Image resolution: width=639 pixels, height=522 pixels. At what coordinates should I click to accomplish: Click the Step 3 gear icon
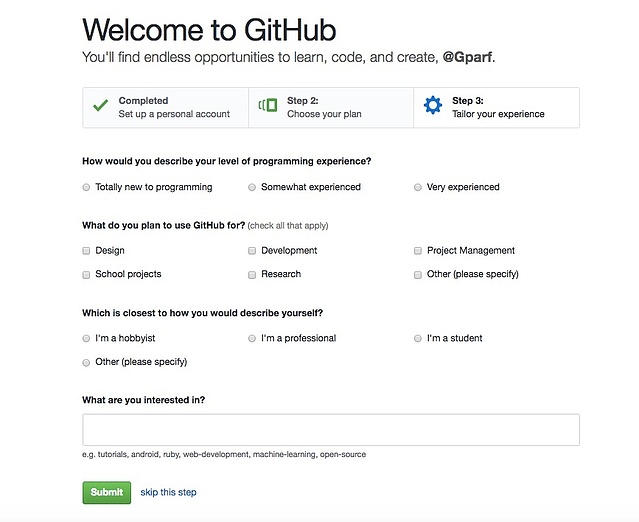(432, 106)
